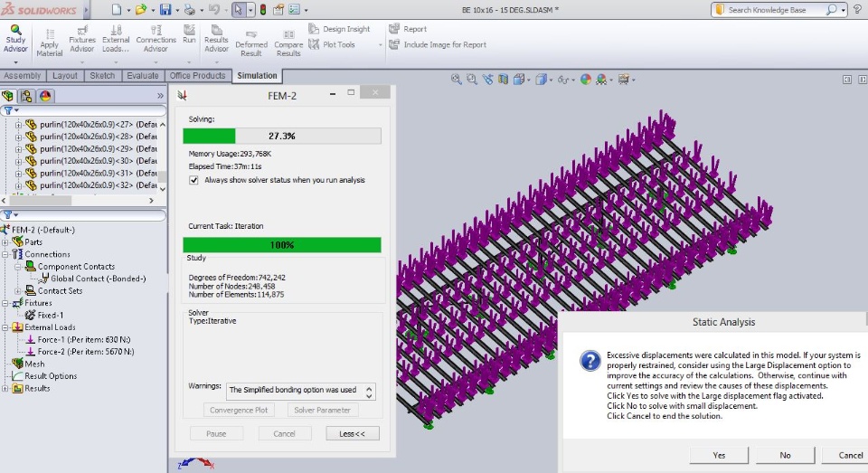The width and height of the screenshot is (868, 473).
Task: Click the Apply Material icon
Action: 49,43
